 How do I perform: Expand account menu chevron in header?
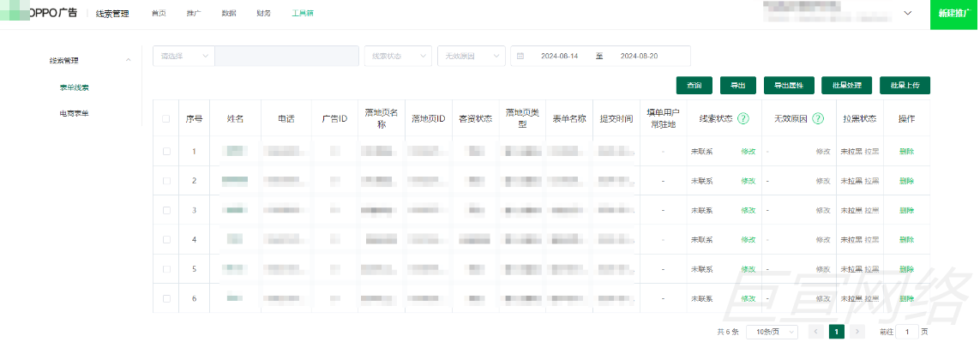908,13
